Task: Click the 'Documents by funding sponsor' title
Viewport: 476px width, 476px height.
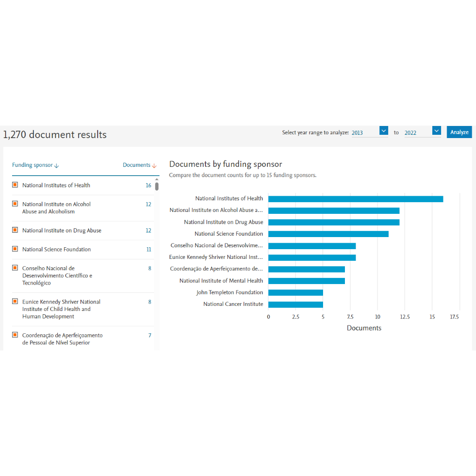Action: point(225,164)
